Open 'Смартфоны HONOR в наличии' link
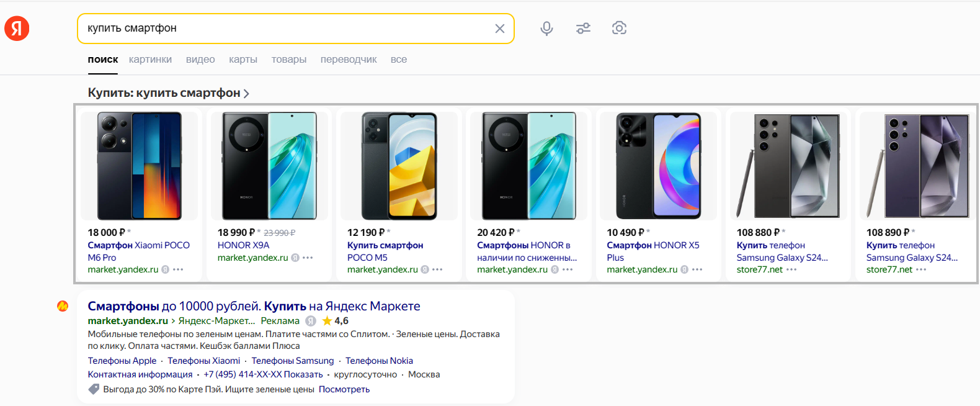 coord(527,251)
